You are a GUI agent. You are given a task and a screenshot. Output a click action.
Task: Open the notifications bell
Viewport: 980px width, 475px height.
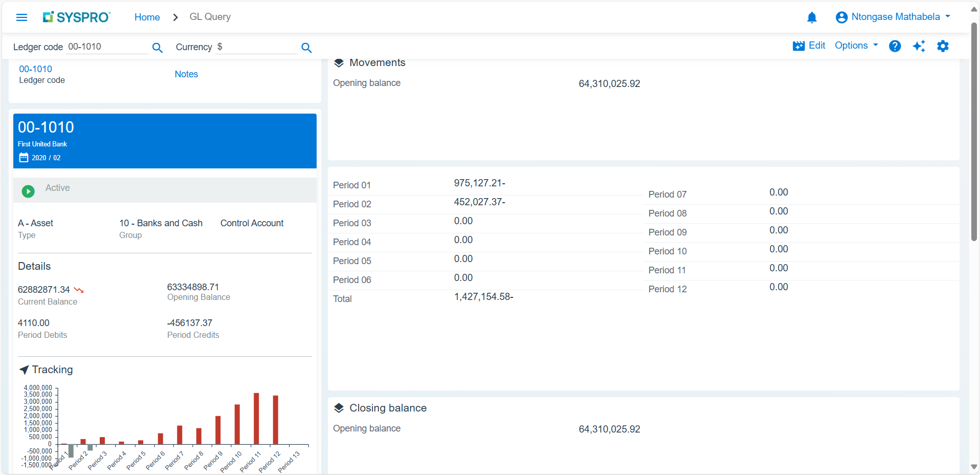coord(812,18)
